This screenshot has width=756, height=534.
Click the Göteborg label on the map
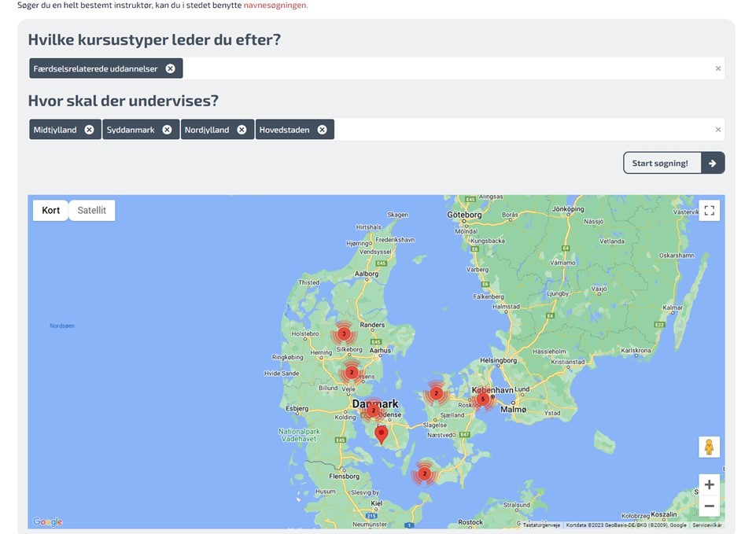pyautogui.click(x=464, y=215)
